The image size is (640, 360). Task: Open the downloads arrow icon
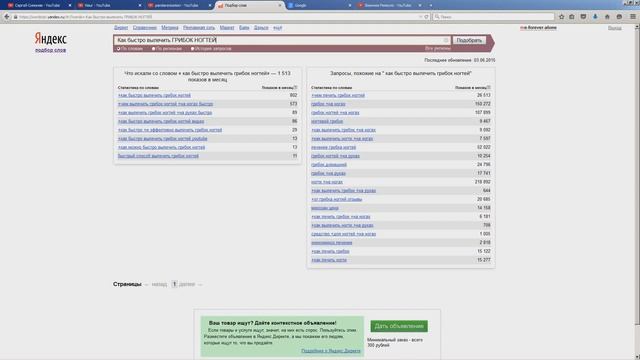pos(595,17)
